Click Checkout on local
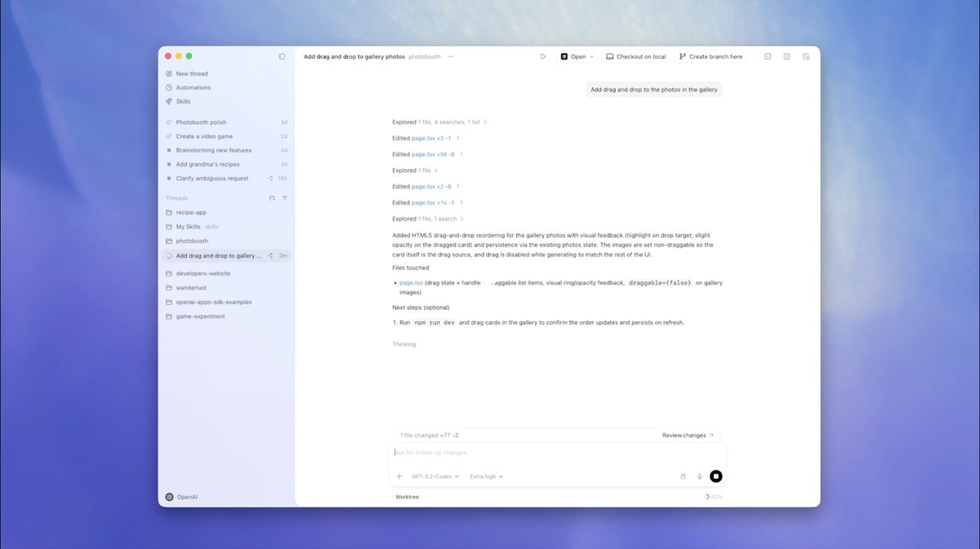 click(635, 56)
